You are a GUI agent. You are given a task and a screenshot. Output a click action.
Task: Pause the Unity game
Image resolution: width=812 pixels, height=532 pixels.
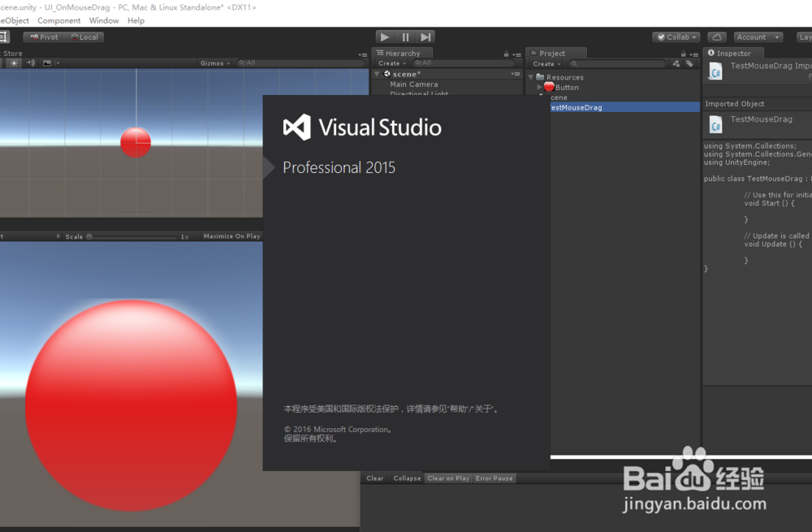(x=405, y=37)
